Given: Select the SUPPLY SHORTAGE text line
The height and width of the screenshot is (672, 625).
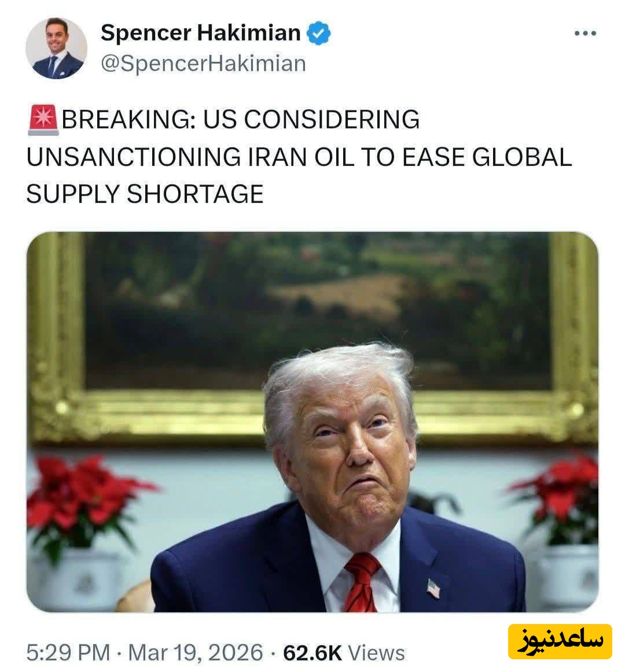Looking at the screenshot, I should pos(145,194).
